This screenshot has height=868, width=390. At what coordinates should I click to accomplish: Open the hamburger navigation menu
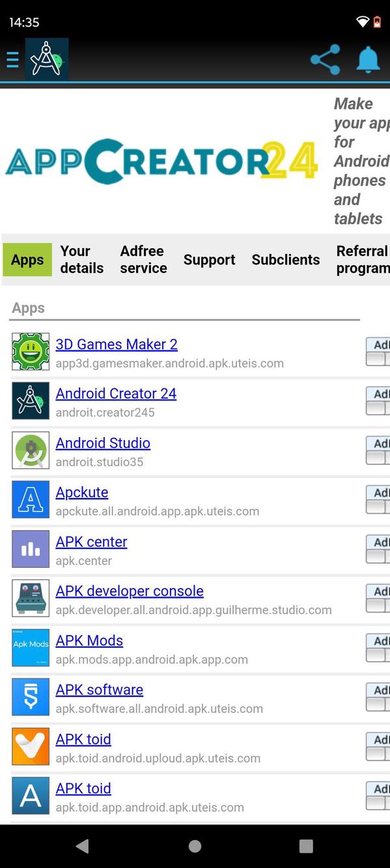[x=12, y=59]
